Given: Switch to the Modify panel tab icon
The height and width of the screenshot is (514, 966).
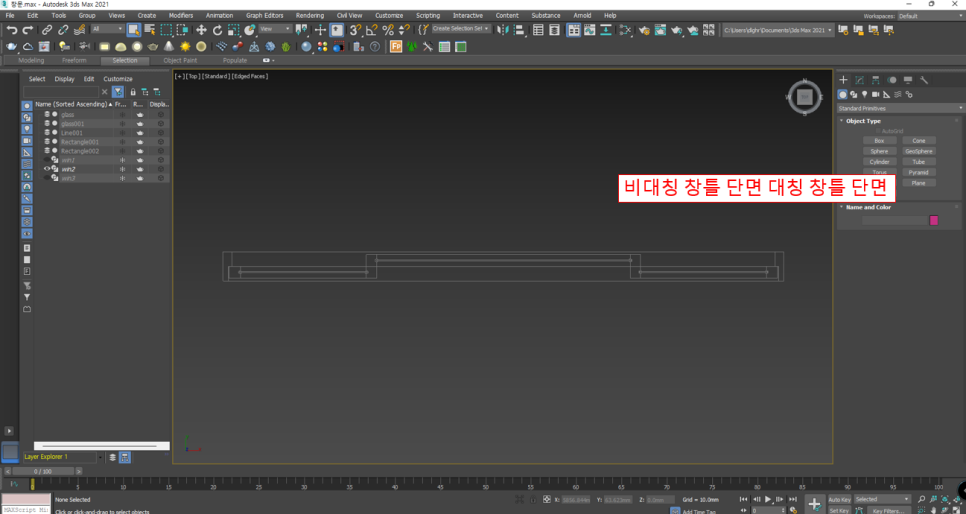Looking at the screenshot, I should (x=859, y=80).
